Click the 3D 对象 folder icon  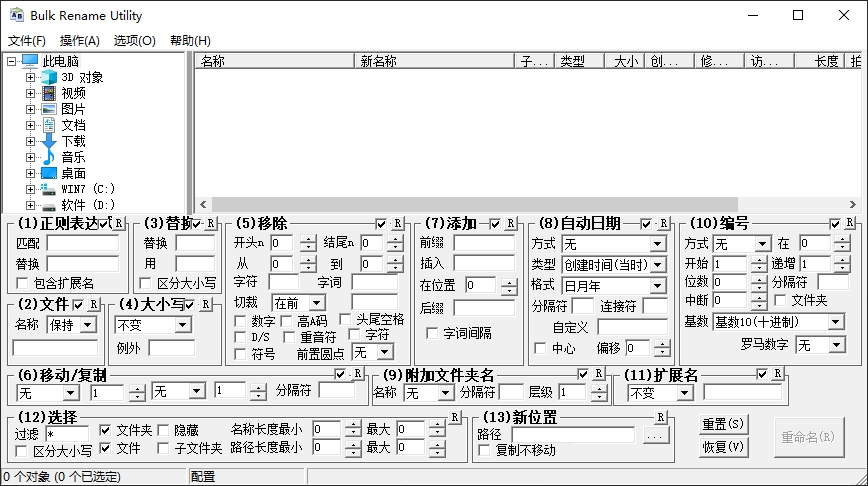[x=49, y=77]
